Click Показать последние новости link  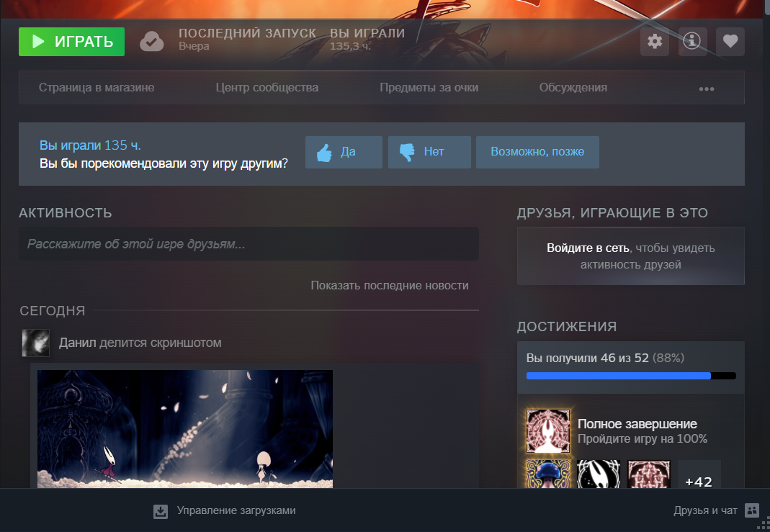tap(390, 286)
